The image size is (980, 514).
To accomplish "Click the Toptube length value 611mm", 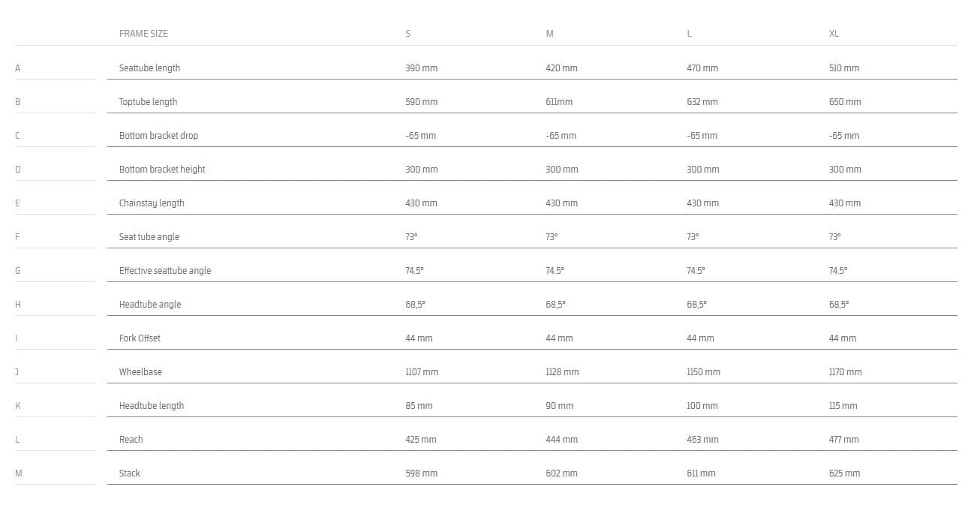I will coord(558,101).
